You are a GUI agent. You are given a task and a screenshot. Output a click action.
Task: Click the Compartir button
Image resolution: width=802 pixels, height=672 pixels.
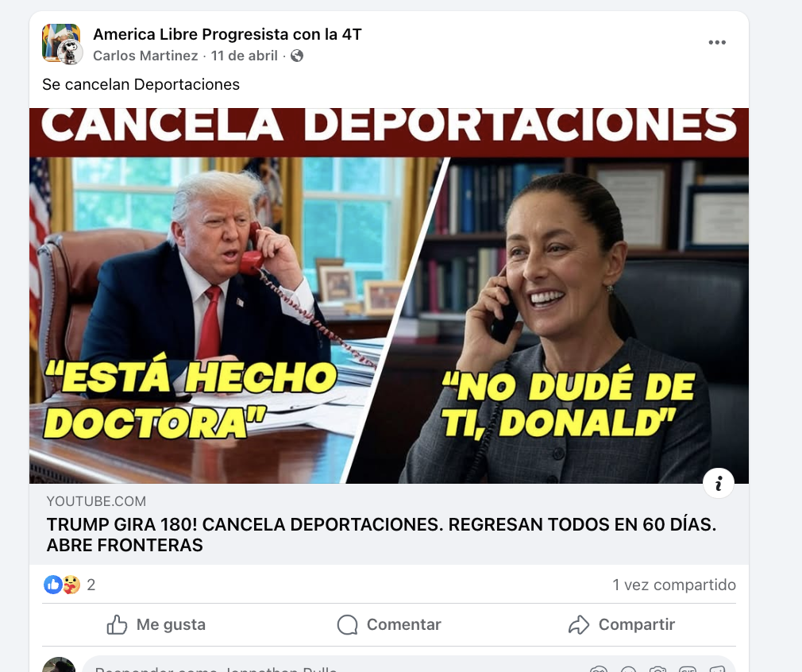coord(622,624)
